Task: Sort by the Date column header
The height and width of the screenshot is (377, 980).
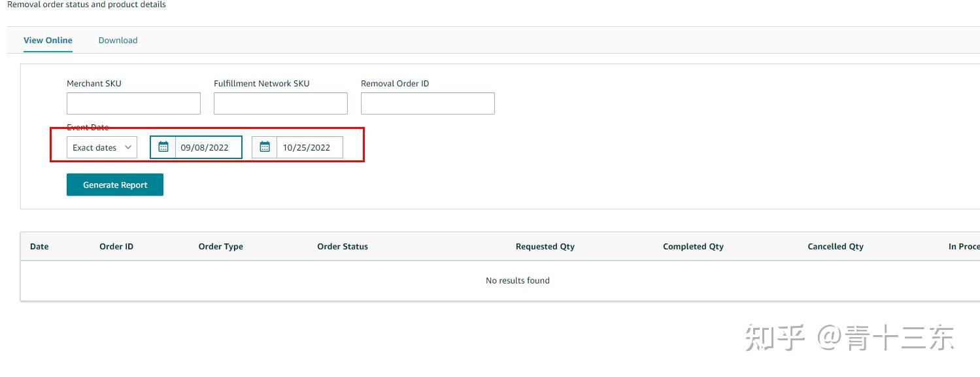Action: 39,247
